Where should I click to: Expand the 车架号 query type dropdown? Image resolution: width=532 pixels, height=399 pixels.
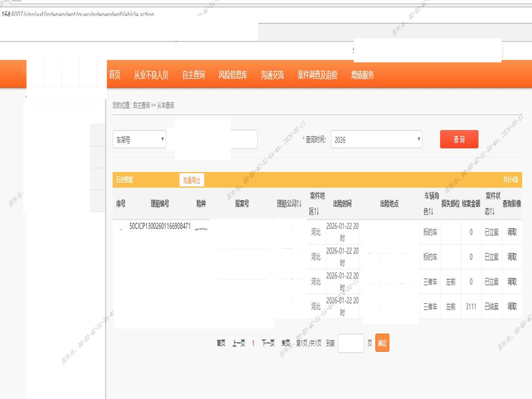click(140, 140)
